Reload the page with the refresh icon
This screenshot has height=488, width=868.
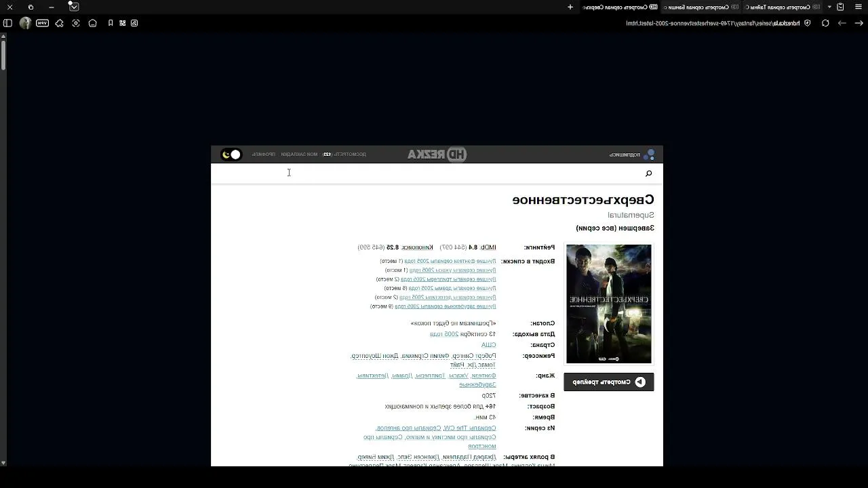(x=825, y=23)
